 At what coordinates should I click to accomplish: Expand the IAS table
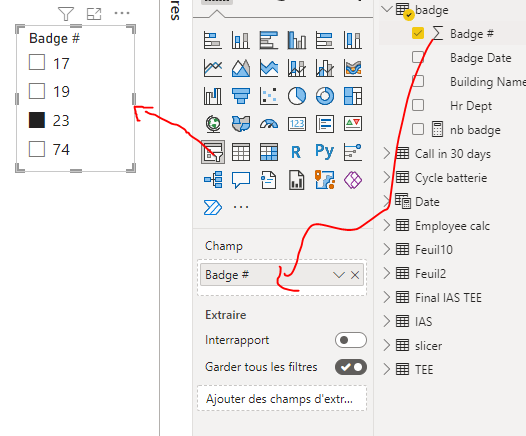click(387, 321)
